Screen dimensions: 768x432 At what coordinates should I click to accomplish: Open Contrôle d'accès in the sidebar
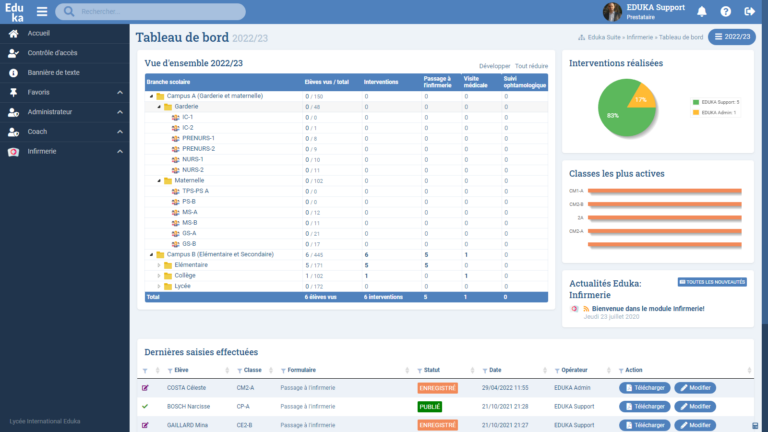[56, 53]
